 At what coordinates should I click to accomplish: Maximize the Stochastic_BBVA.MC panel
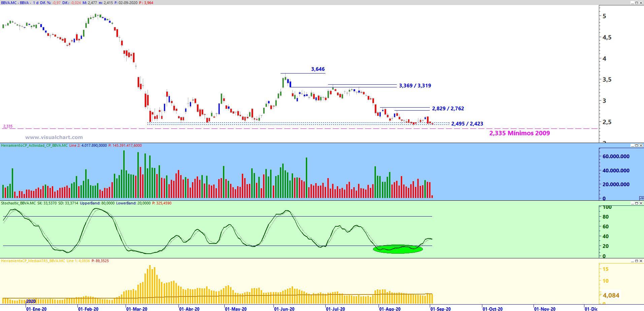637,203
